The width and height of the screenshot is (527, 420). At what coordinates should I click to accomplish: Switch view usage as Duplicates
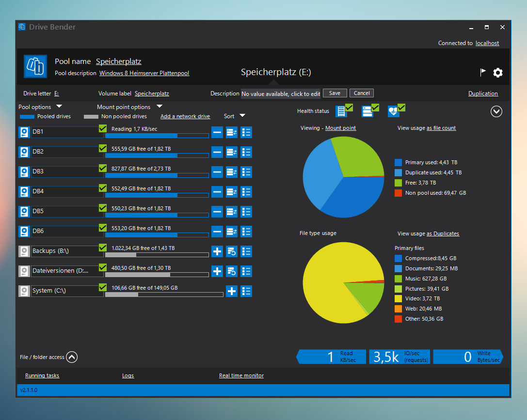[x=443, y=233]
